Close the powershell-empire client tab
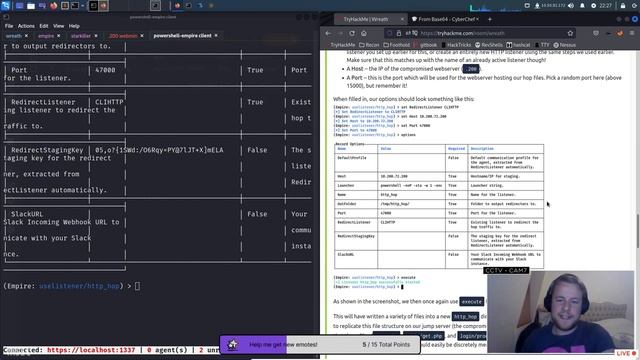The height and width of the screenshot is (360, 640). [216, 36]
